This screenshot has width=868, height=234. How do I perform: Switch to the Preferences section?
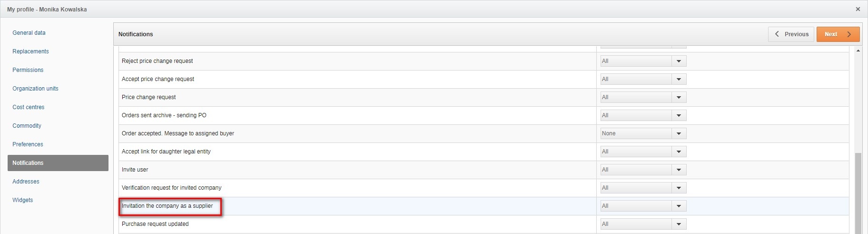(28, 144)
